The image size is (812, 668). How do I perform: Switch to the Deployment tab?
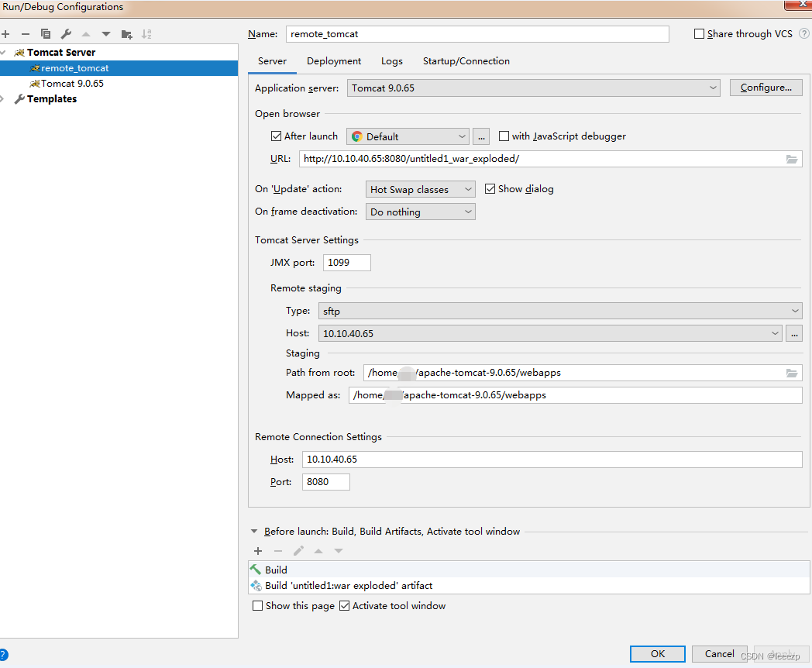tap(334, 61)
